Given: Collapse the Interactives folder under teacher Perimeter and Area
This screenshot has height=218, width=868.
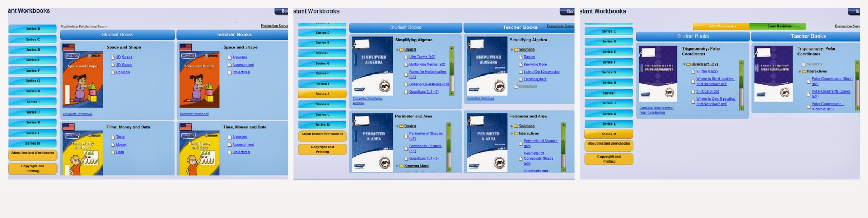Looking at the screenshot, I should (512, 133).
